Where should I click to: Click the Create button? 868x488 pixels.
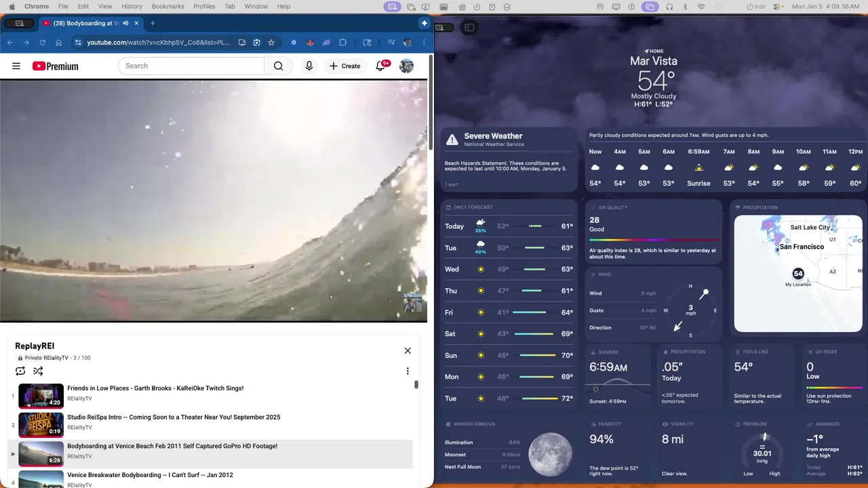pos(344,66)
